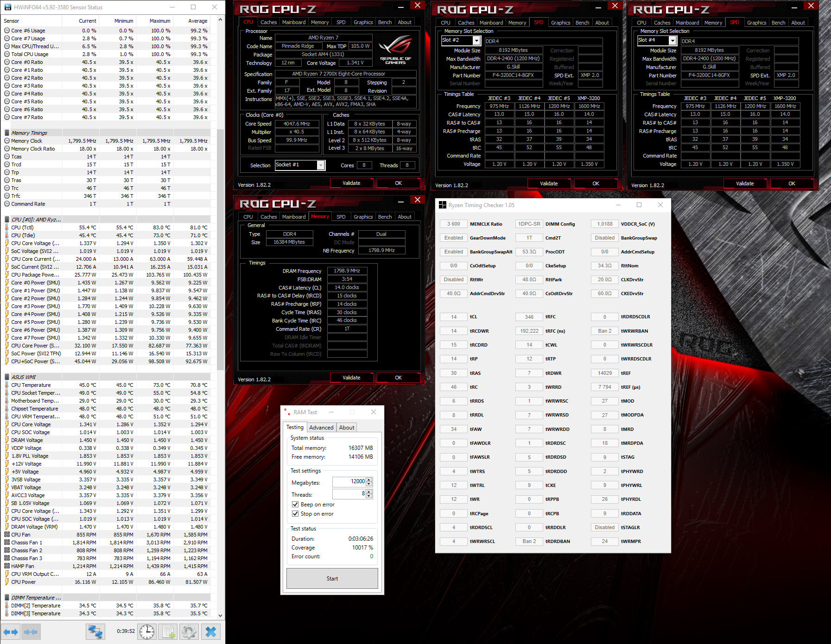Image resolution: width=831 pixels, height=644 pixels.
Task: Increase Megabytes with the up stepper arrow
Action: click(x=369, y=480)
